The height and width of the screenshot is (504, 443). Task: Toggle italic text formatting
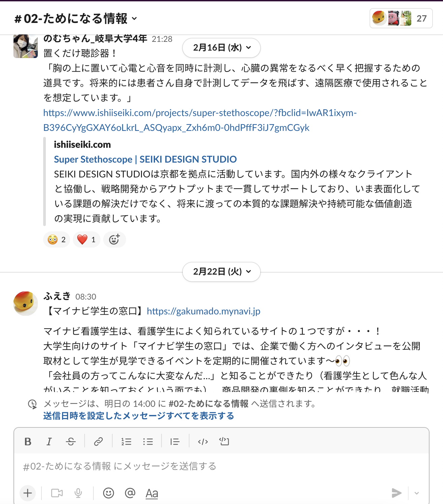(49, 442)
